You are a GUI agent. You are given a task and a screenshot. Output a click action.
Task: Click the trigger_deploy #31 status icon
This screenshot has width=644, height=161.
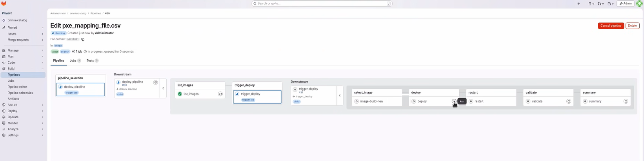[x=295, y=90]
